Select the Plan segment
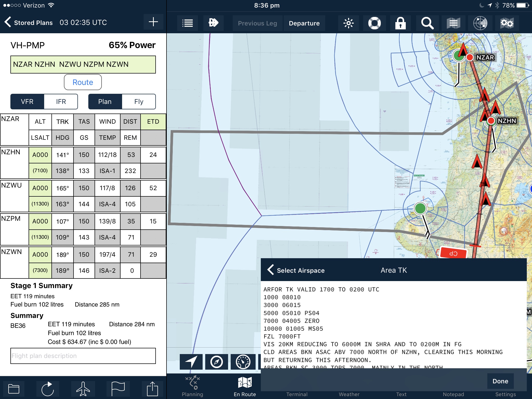The width and height of the screenshot is (532, 399). click(x=105, y=102)
